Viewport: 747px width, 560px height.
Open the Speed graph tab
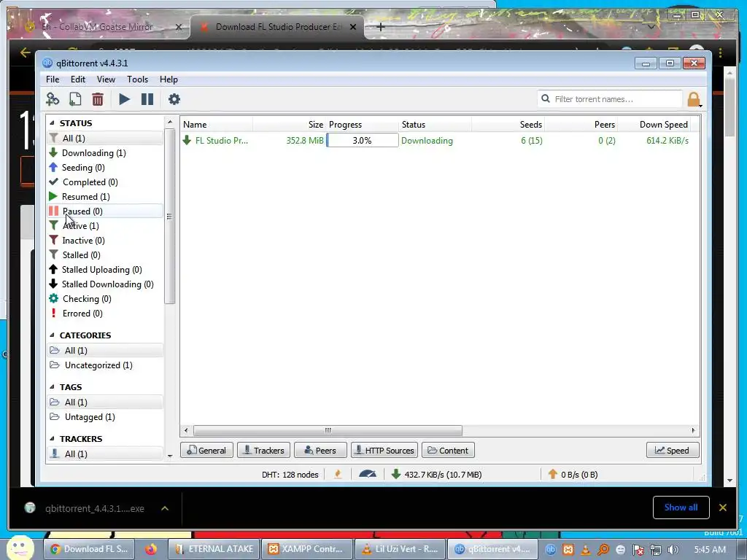pyautogui.click(x=673, y=451)
